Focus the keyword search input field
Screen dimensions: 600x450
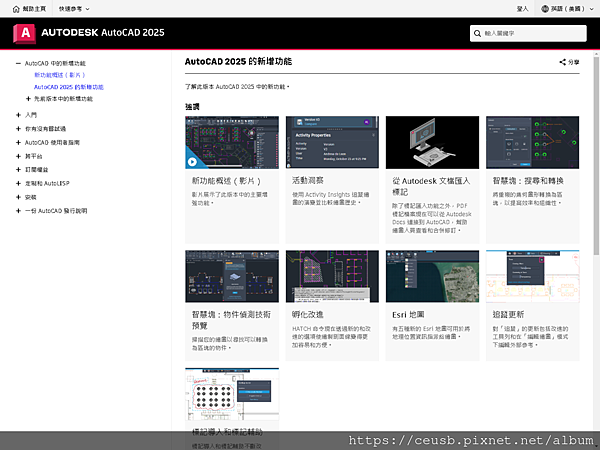528,33
